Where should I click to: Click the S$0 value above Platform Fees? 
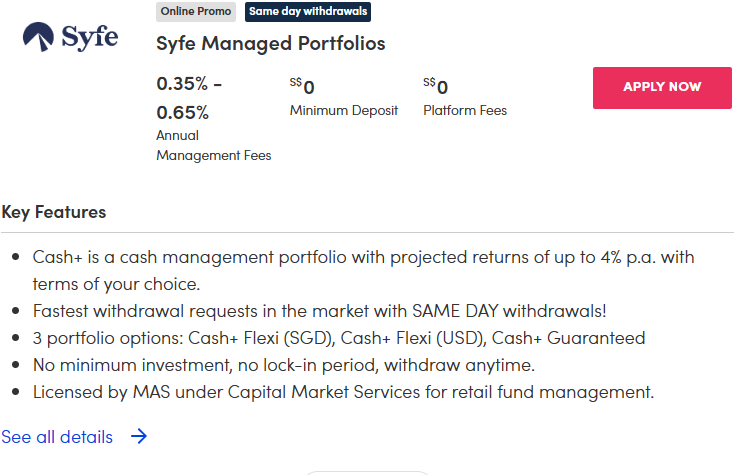point(436,87)
